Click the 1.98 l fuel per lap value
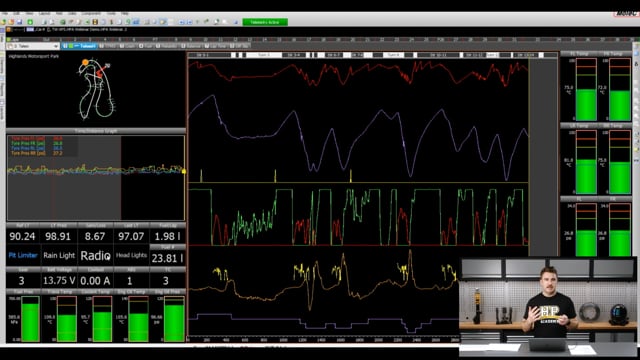This screenshot has width=640, height=360. [167, 236]
